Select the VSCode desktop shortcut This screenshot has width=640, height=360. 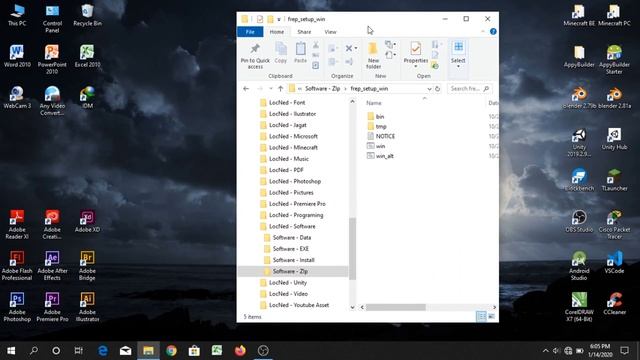tap(614, 262)
